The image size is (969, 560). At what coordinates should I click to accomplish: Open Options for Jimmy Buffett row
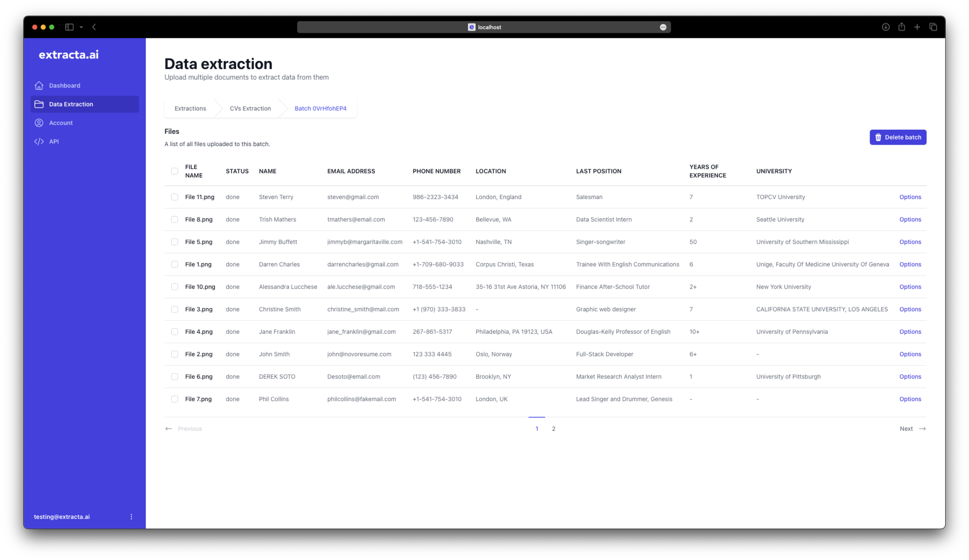click(909, 242)
